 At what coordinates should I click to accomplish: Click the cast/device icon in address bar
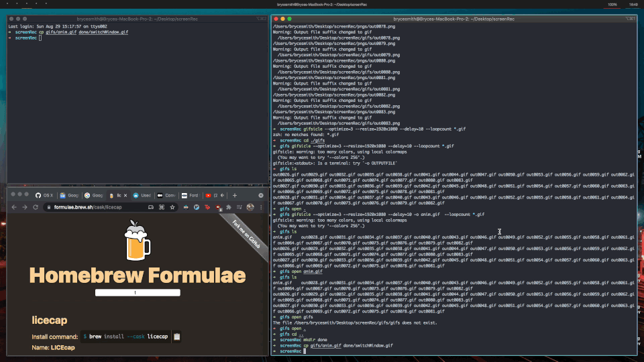point(151,207)
